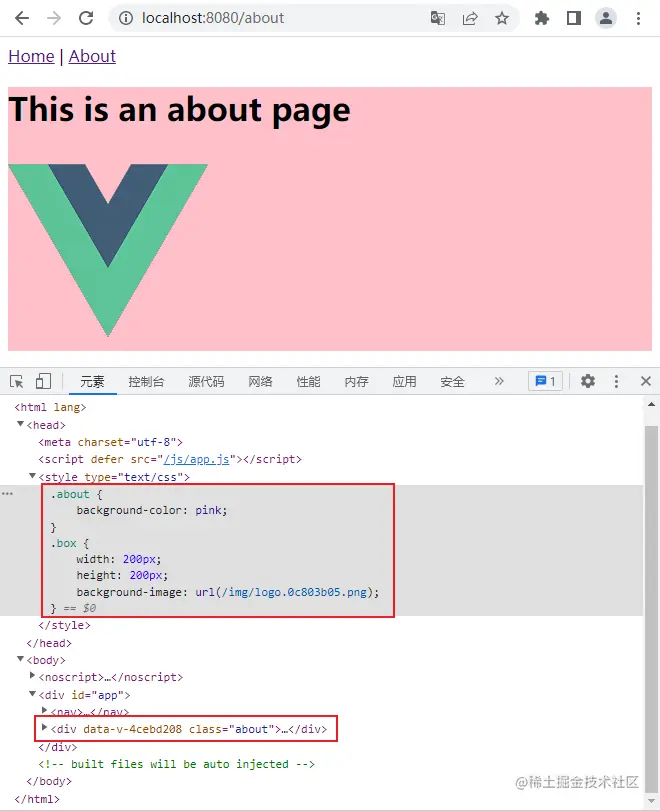The width and height of the screenshot is (660, 811).
Task: Open the translate page icon
Action: click(x=438, y=19)
